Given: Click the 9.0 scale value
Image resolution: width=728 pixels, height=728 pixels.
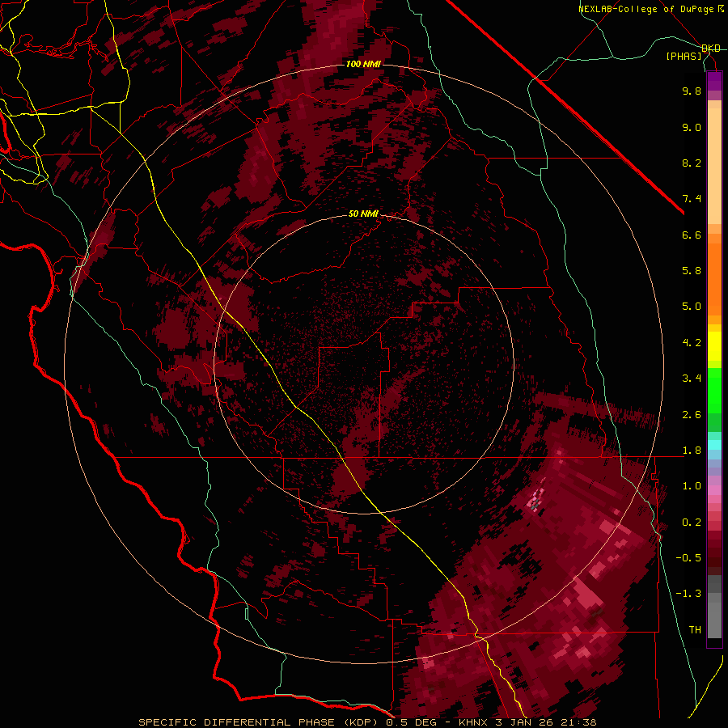Looking at the screenshot, I should (x=692, y=127).
